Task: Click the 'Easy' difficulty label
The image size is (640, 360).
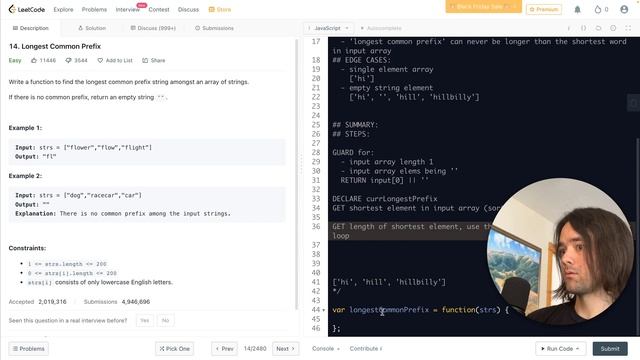Action: click(15, 60)
